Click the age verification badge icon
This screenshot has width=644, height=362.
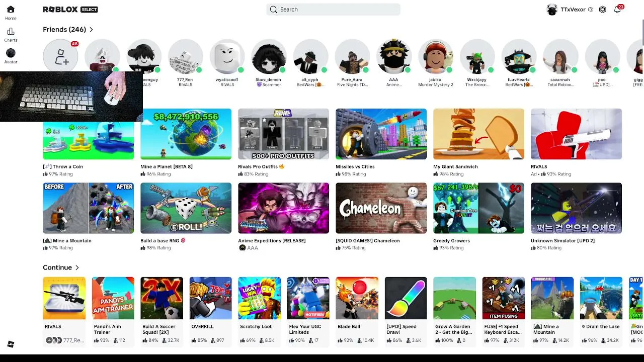click(591, 10)
